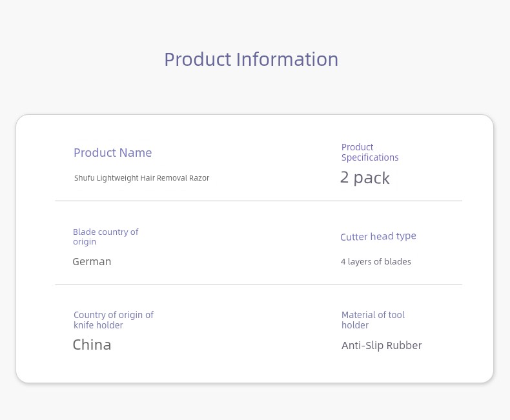Click the Anti-Slip Rubber material value

click(x=382, y=346)
